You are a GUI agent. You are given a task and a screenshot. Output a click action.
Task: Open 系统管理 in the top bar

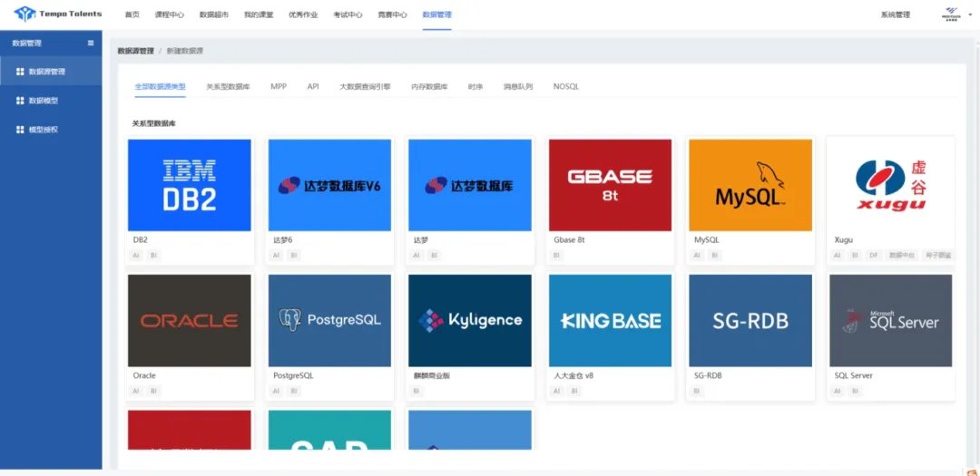coord(895,15)
